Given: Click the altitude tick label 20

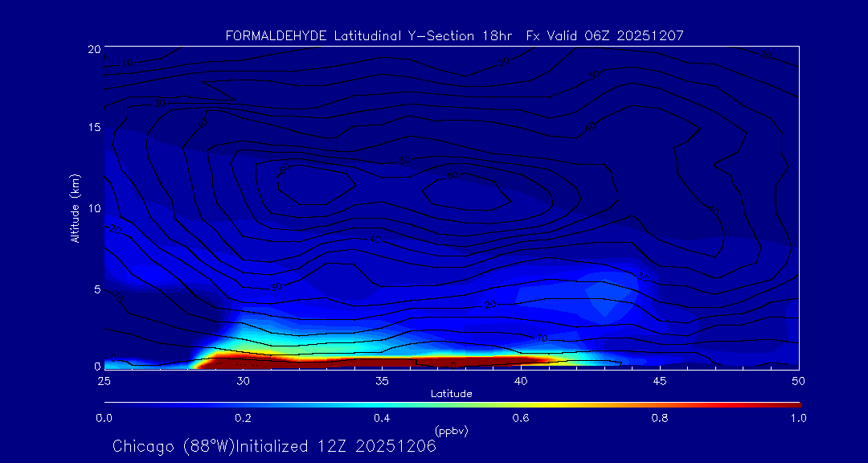Looking at the screenshot, I should (x=92, y=49).
